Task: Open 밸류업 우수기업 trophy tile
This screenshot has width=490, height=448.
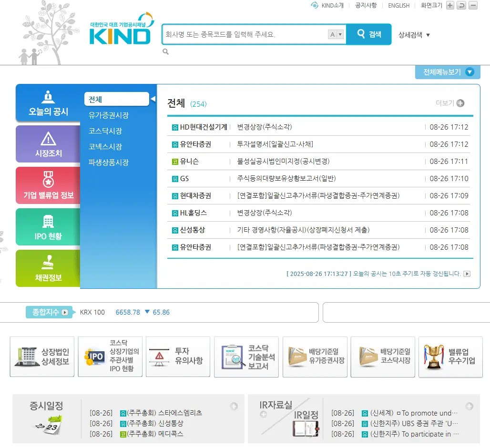Action: click(x=450, y=357)
